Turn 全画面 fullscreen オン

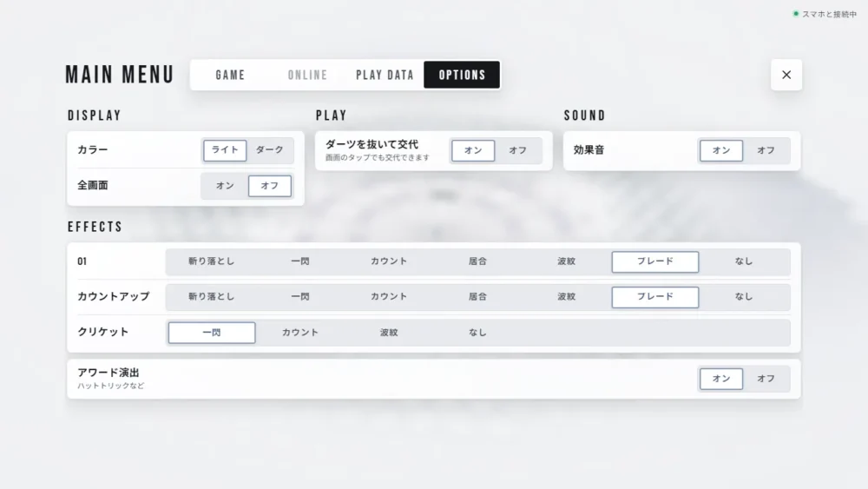point(225,186)
